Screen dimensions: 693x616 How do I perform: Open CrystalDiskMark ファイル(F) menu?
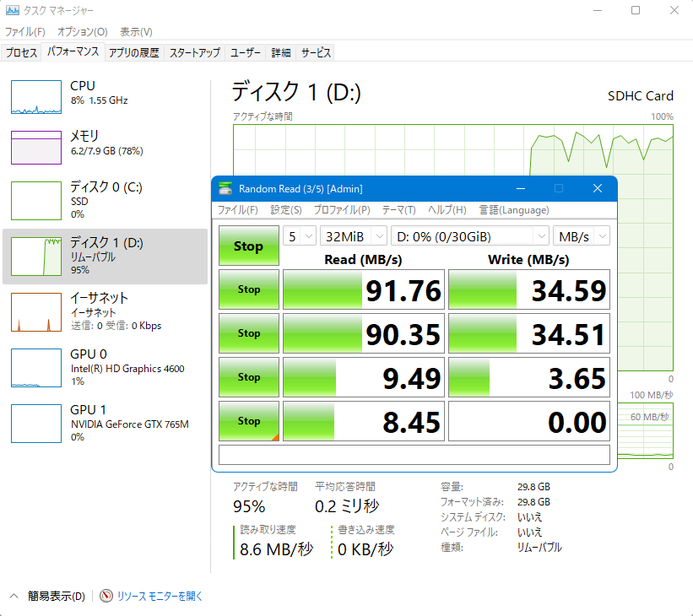238,210
